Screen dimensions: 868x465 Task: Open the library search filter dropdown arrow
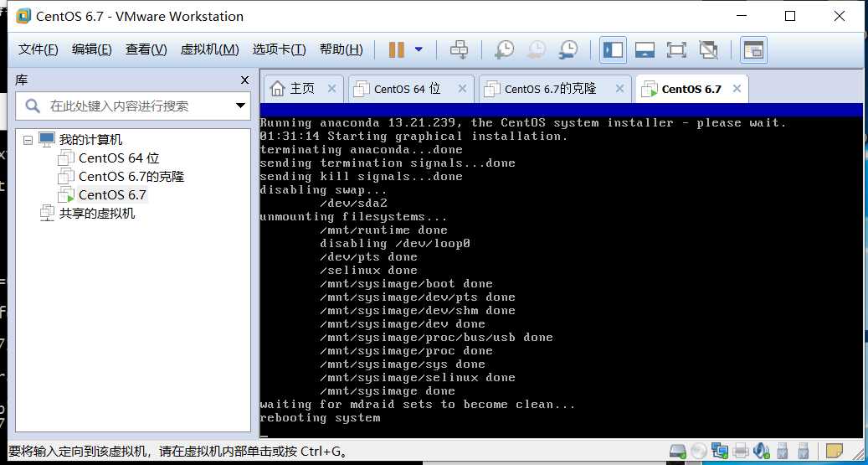click(241, 106)
